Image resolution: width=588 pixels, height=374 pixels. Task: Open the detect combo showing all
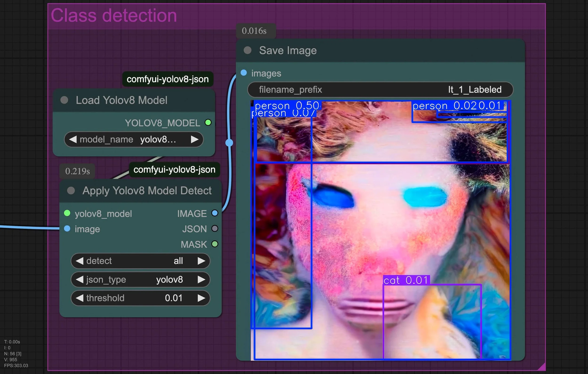tap(140, 261)
